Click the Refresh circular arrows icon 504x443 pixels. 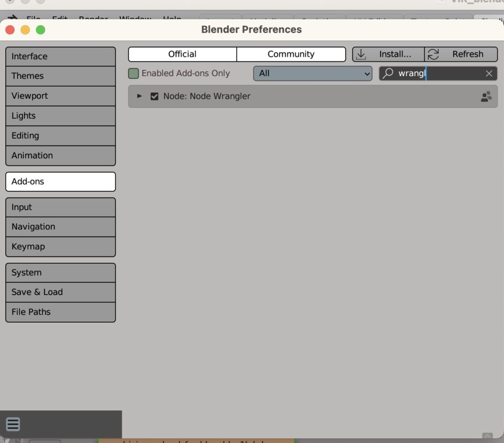[433, 54]
